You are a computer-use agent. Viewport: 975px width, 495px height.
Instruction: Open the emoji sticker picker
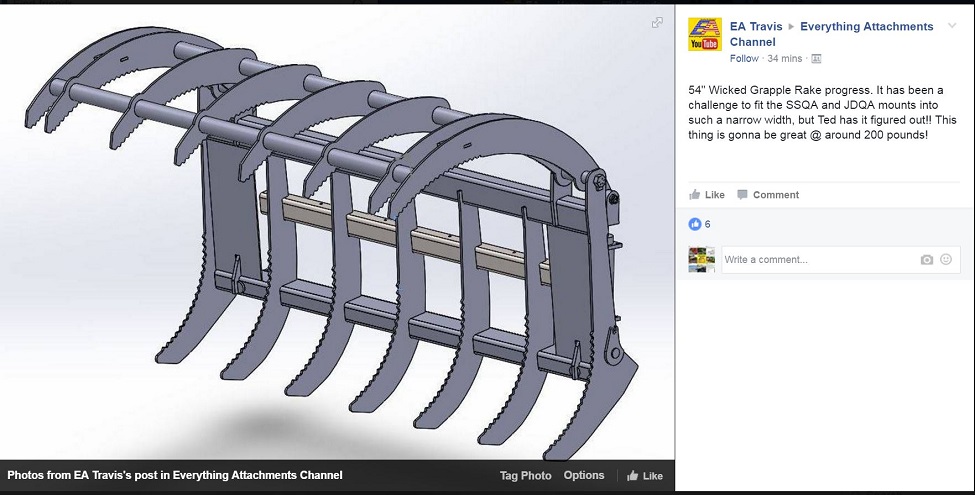click(947, 260)
